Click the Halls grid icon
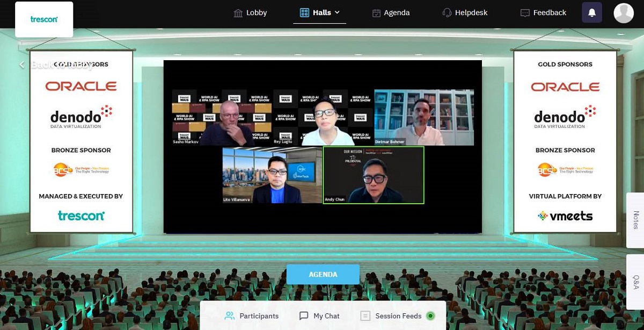The image size is (644, 330). 304,12
